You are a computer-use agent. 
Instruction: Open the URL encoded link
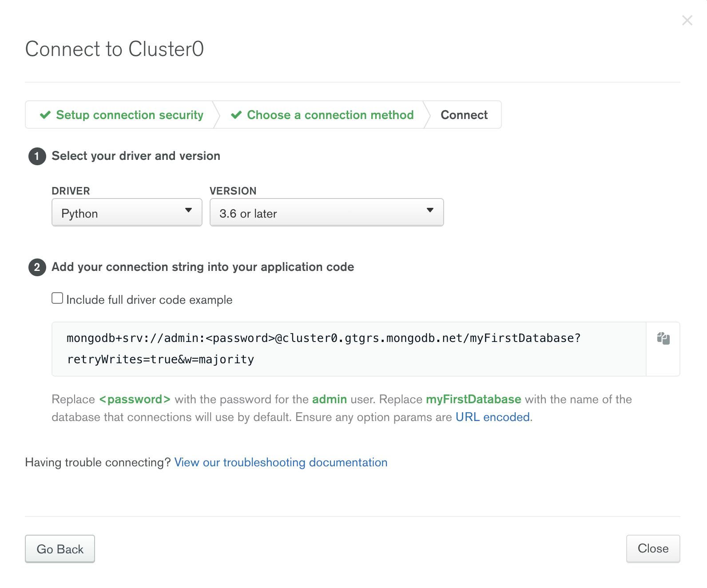[493, 417]
